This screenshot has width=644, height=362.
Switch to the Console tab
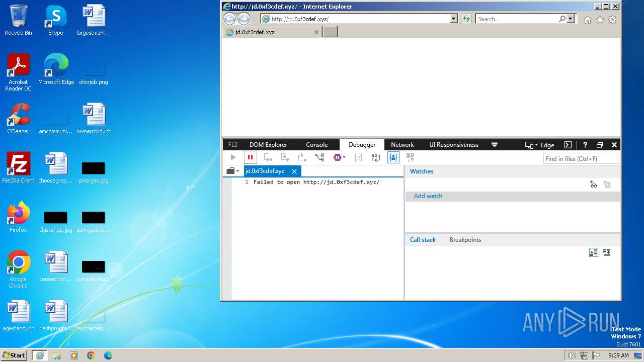317,145
